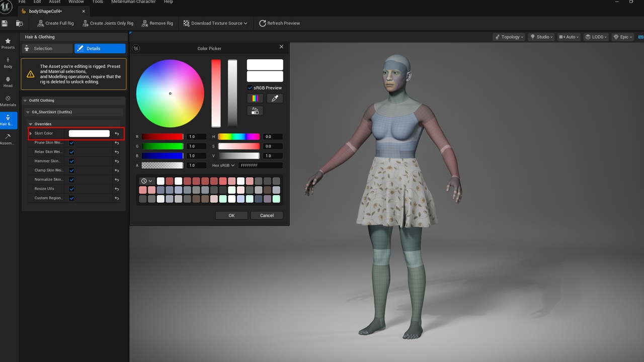
Task: Switch to the Selection tab
Action: coord(47,48)
